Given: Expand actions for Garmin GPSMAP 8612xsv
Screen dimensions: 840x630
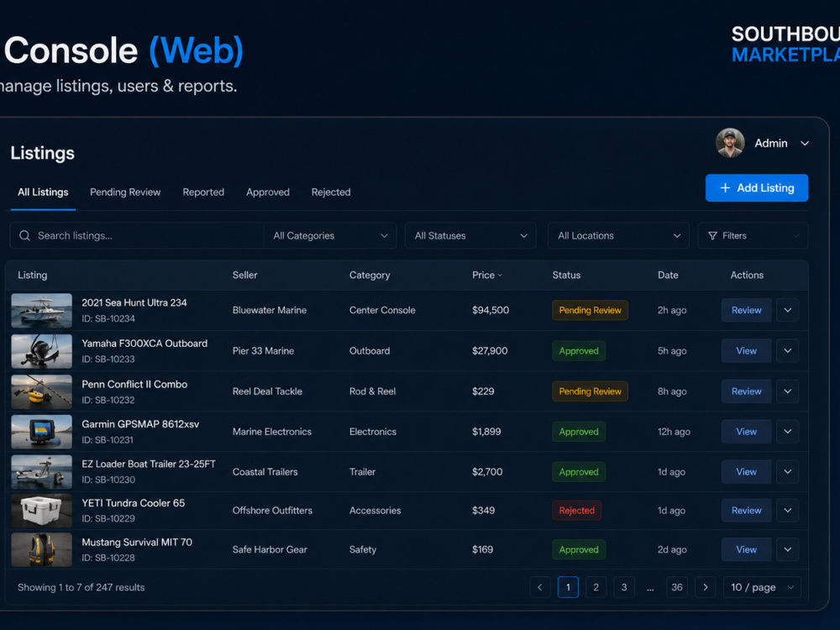Looking at the screenshot, I should tap(788, 432).
